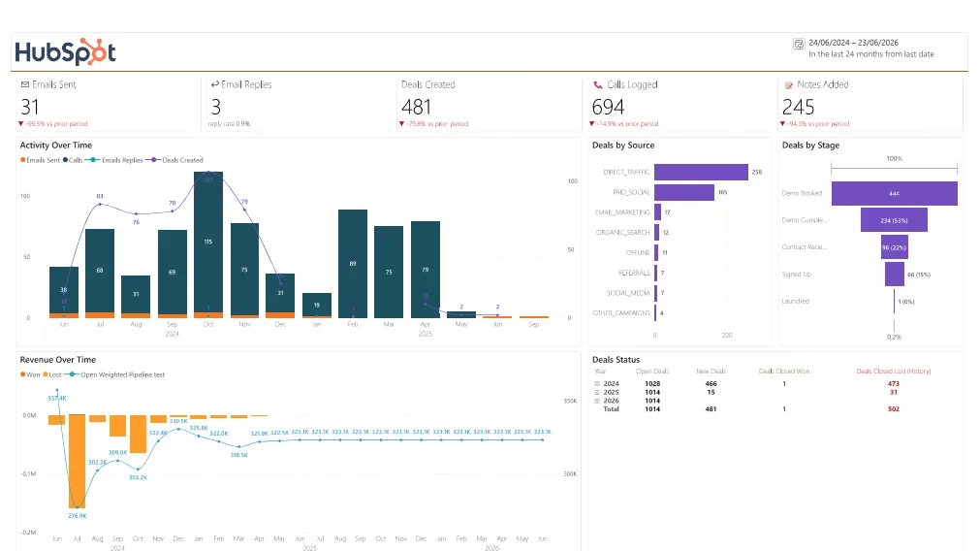Sort by New Deals column header

pos(711,372)
